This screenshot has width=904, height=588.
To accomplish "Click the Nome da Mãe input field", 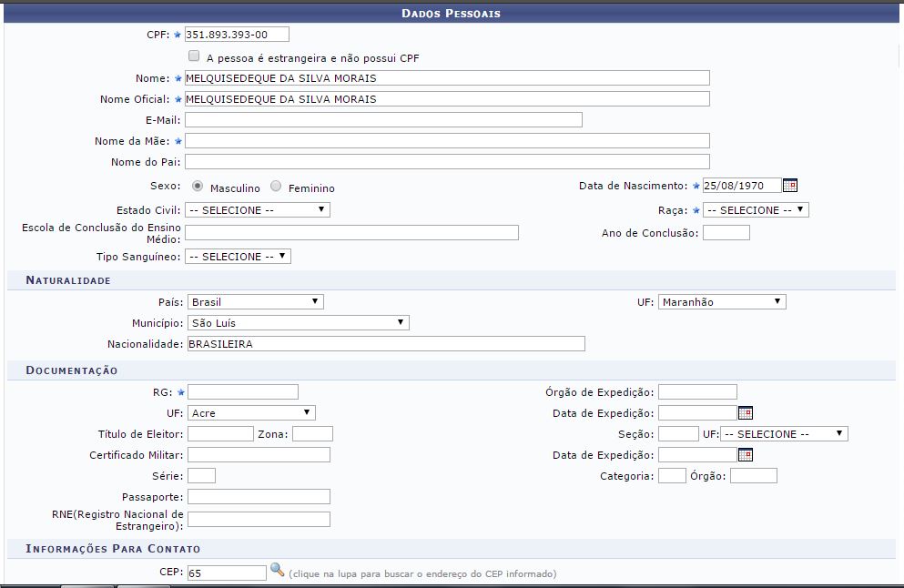I will pyautogui.click(x=446, y=141).
